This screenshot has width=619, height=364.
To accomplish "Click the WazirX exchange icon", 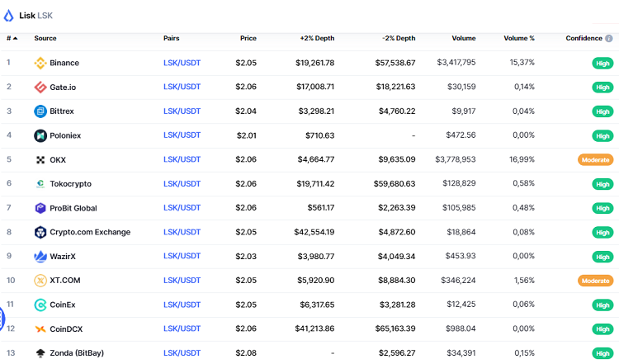I will 40,257.
